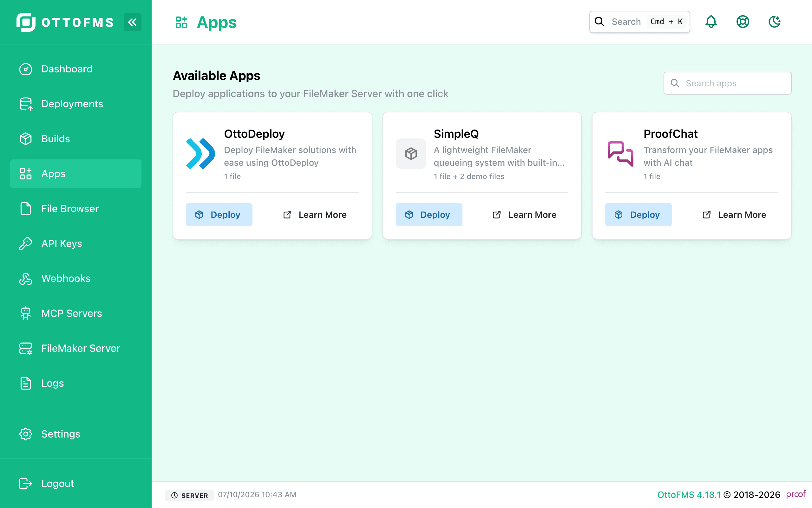
Task: Click the MCP Servers robot icon
Action: [26, 313]
